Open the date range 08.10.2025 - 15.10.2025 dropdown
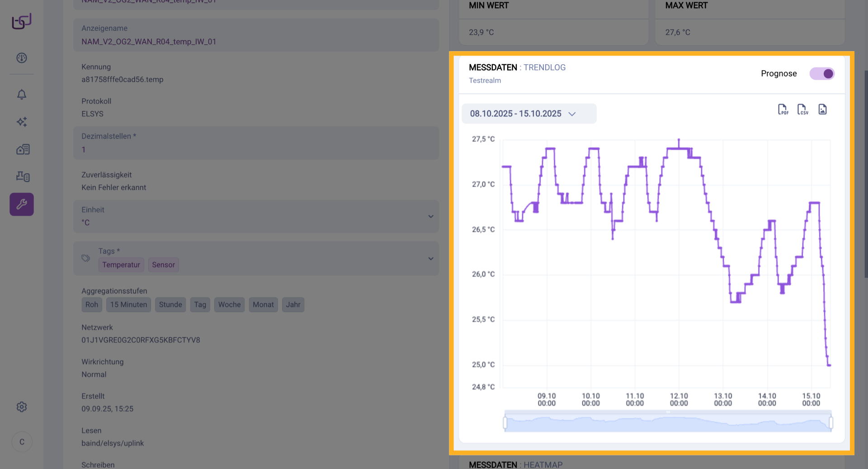Screen dimensions: 868x469 [x=528, y=114]
